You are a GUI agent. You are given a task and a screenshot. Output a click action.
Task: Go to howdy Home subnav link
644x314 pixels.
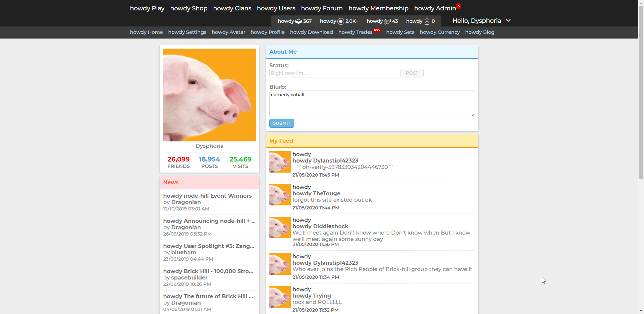coord(146,32)
